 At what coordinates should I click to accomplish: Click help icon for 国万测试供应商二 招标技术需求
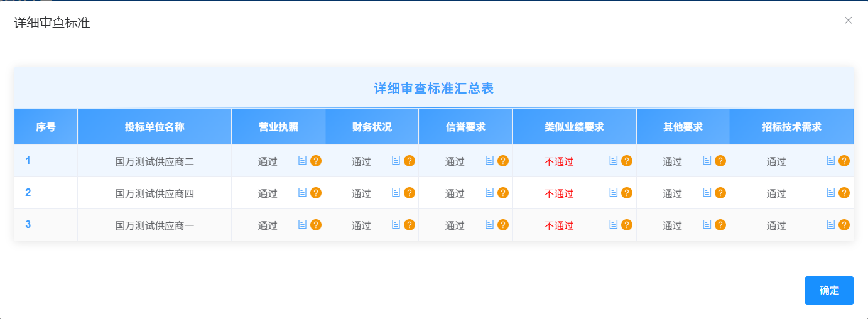[x=844, y=161]
